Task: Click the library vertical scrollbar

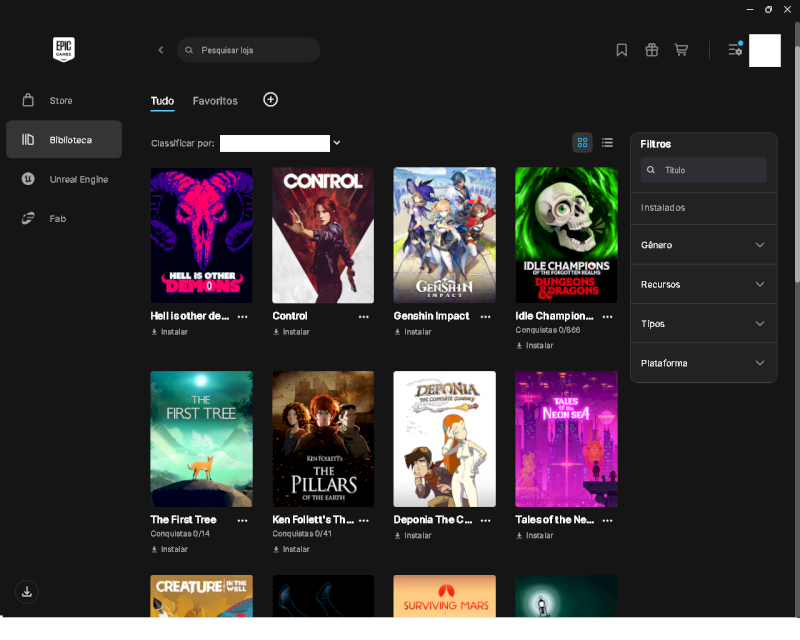Action: (797, 163)
